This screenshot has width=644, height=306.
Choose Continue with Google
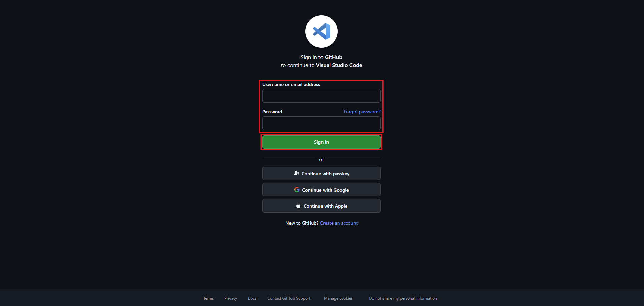321,190
